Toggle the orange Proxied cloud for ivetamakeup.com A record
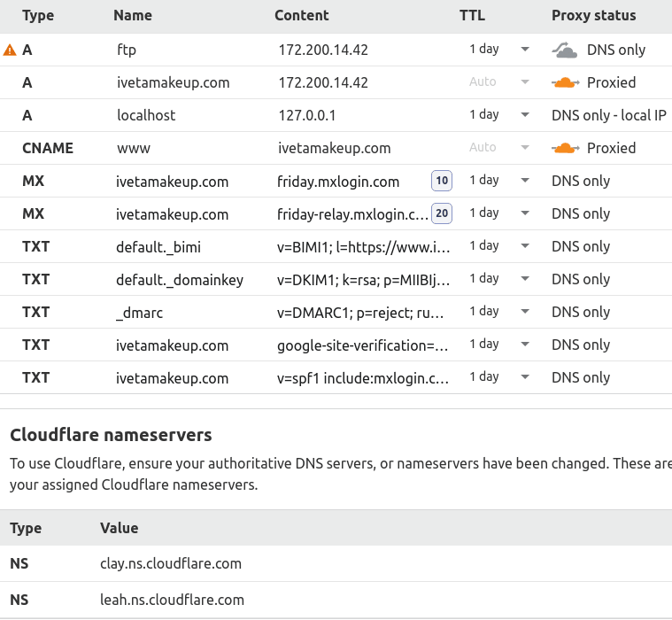 [x=565, y=82]
